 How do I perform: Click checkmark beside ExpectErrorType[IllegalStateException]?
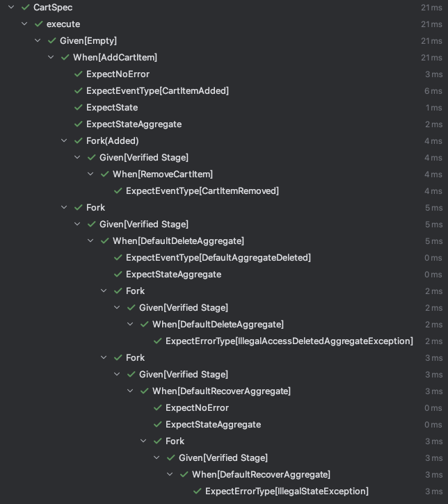197,491
